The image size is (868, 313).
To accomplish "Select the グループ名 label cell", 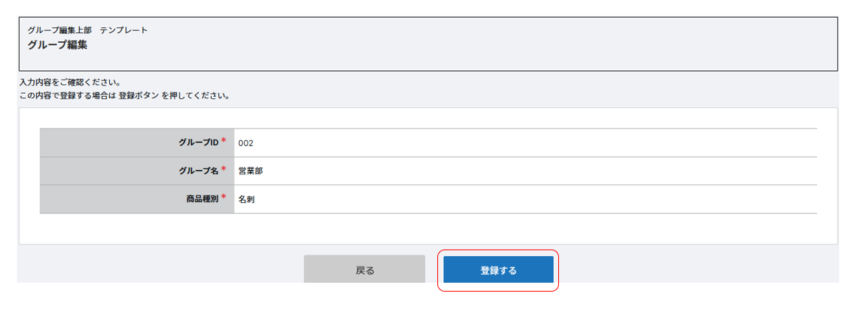I will [x=136, y=171].
